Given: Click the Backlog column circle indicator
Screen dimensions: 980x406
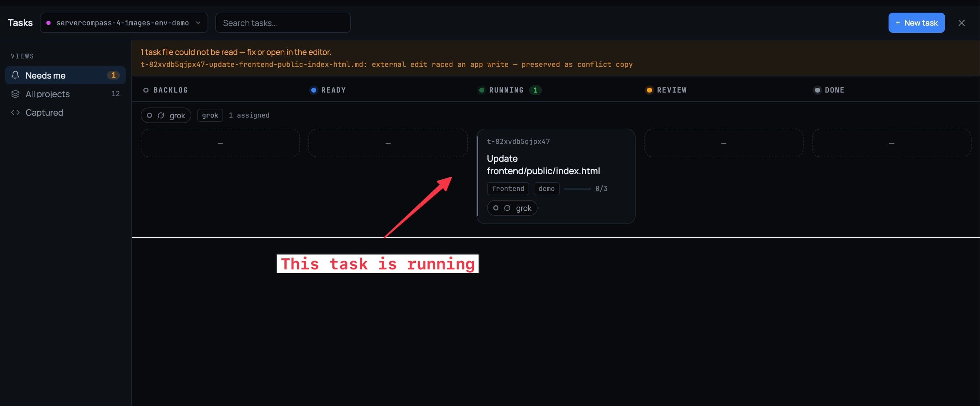Looking at the screenshot, I should pyautogui.click(x=146, y=90).
